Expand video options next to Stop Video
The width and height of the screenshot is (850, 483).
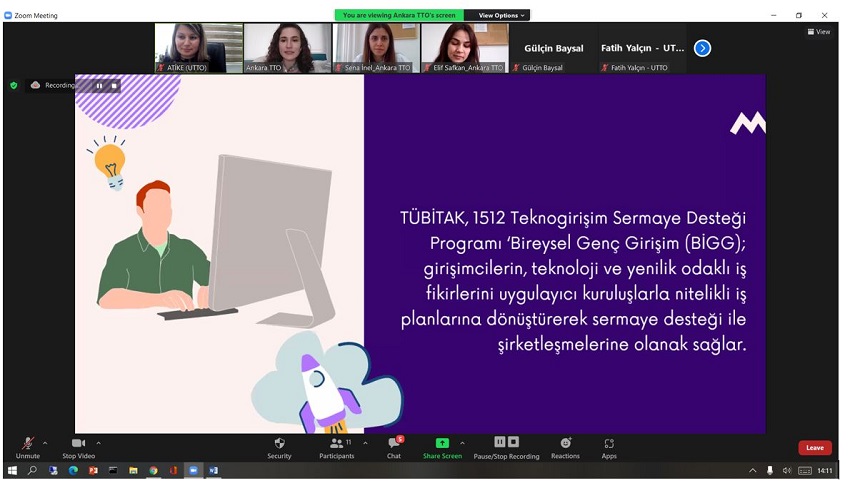pyautogui.click(x=98, y=443)
